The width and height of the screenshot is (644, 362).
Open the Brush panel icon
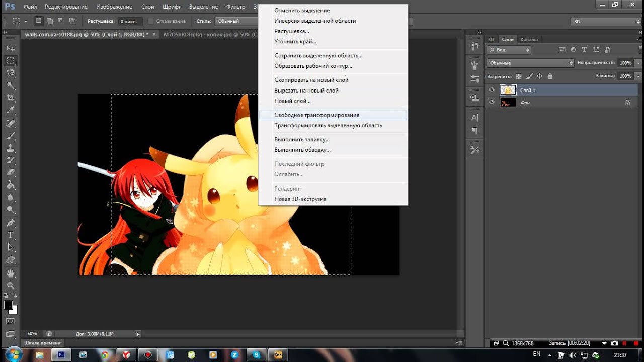[x=474, y=79]
